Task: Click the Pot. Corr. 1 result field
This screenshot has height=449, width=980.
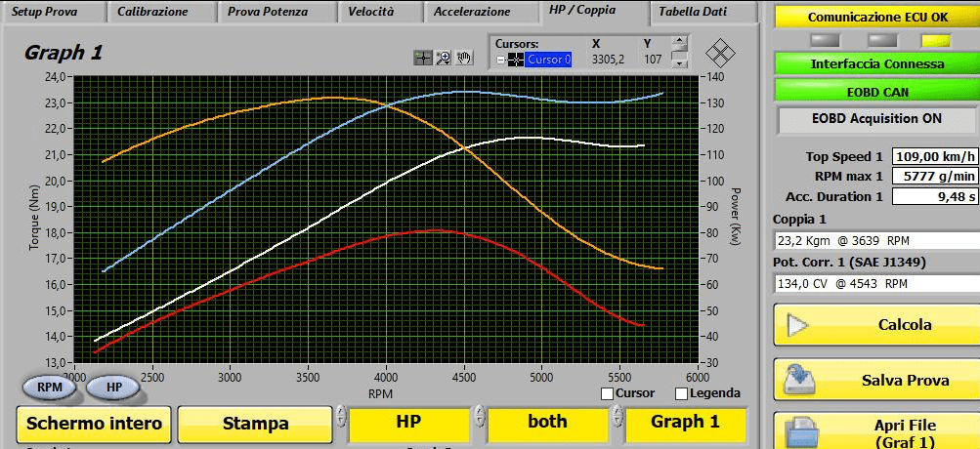Action: click(x=876, y=283)
